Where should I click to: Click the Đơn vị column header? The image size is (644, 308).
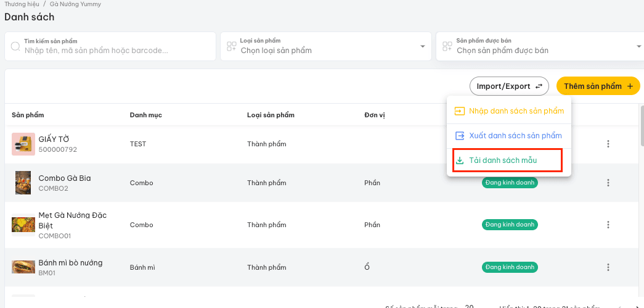[374, 115]
